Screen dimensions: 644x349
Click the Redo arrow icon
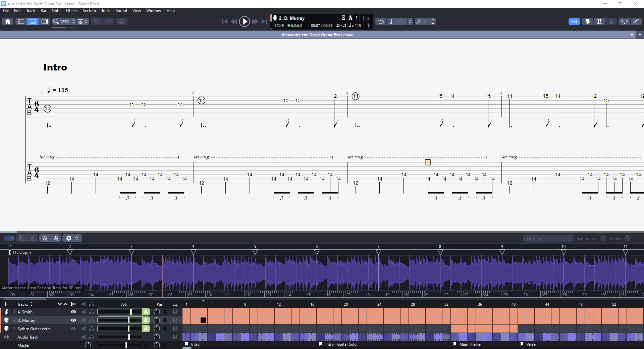click(x=108, y=21)
